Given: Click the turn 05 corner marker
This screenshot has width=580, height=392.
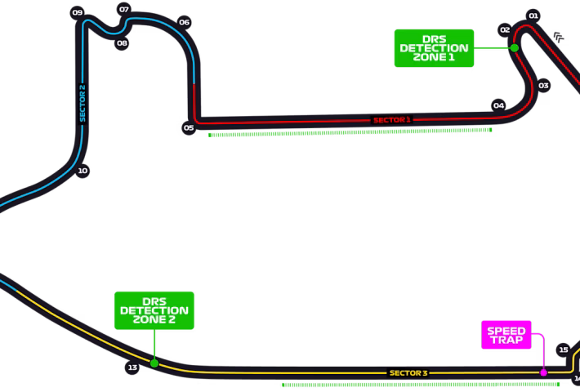Looking at the screenshot, I should pos(189,128).
